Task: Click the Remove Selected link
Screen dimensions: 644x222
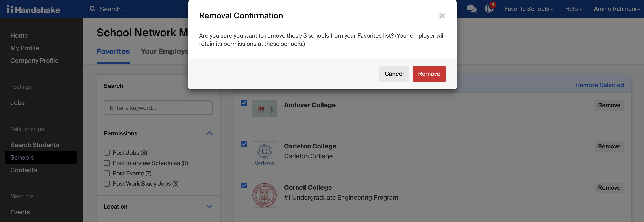Action: tap(600, 85)
